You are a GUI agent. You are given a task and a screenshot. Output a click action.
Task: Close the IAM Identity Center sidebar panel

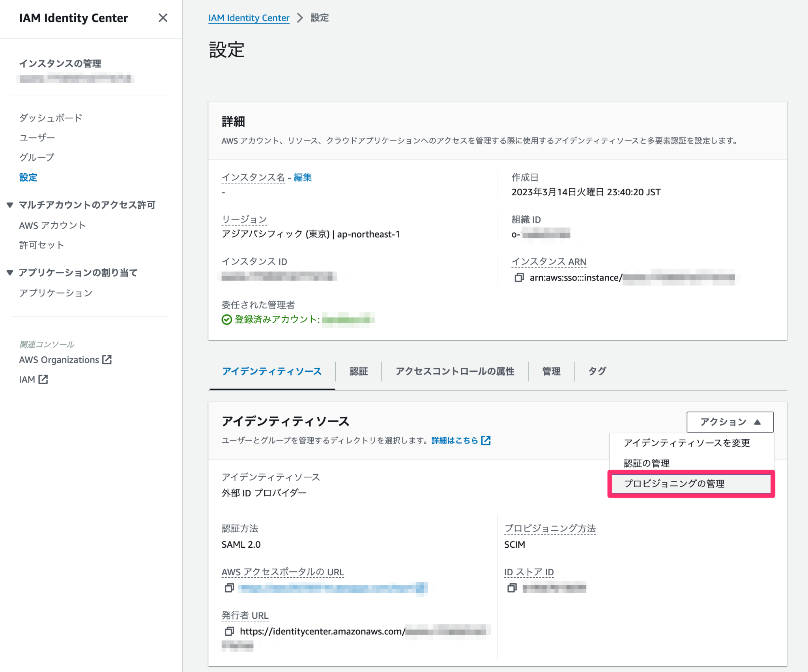click(163, 18)
